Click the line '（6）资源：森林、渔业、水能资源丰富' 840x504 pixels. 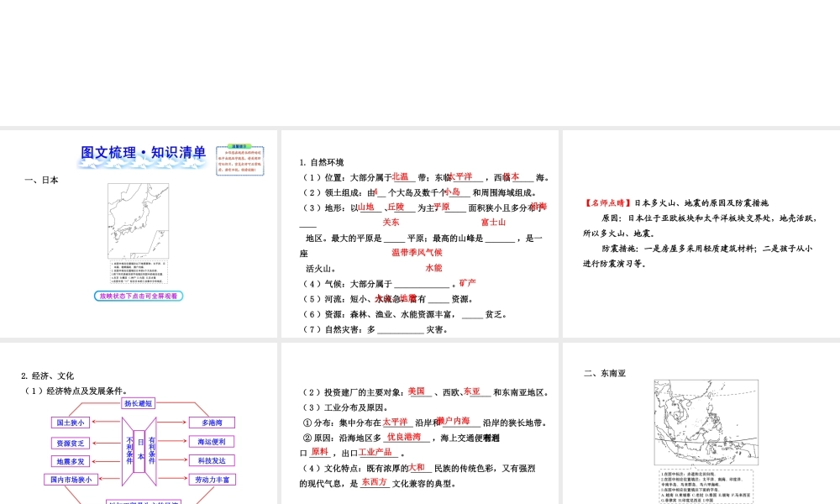click(405, 314)
